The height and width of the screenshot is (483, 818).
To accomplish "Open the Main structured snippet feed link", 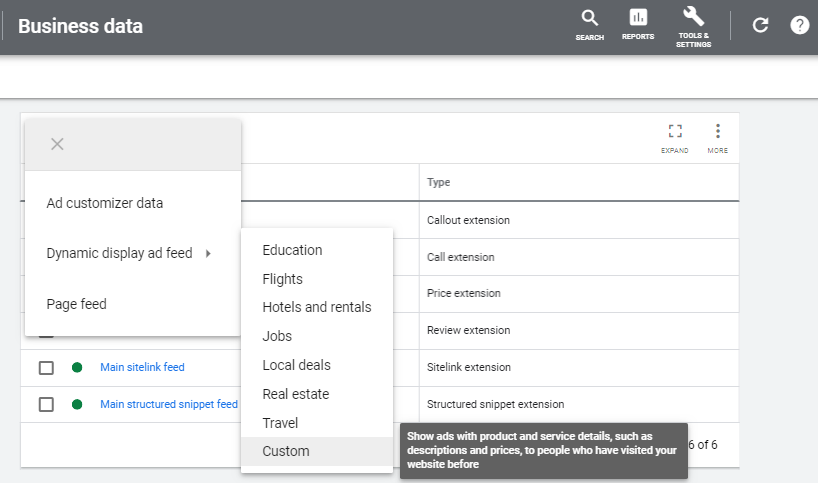I will (169, 404).
